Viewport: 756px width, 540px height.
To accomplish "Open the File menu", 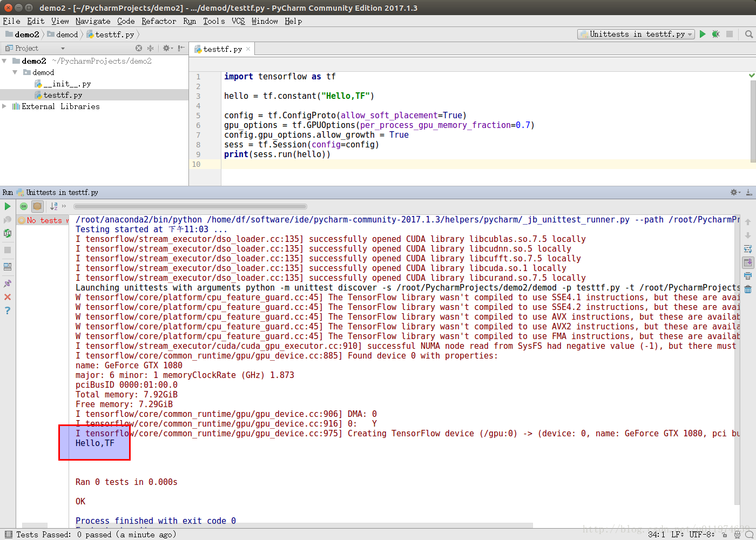I will 11,21.
